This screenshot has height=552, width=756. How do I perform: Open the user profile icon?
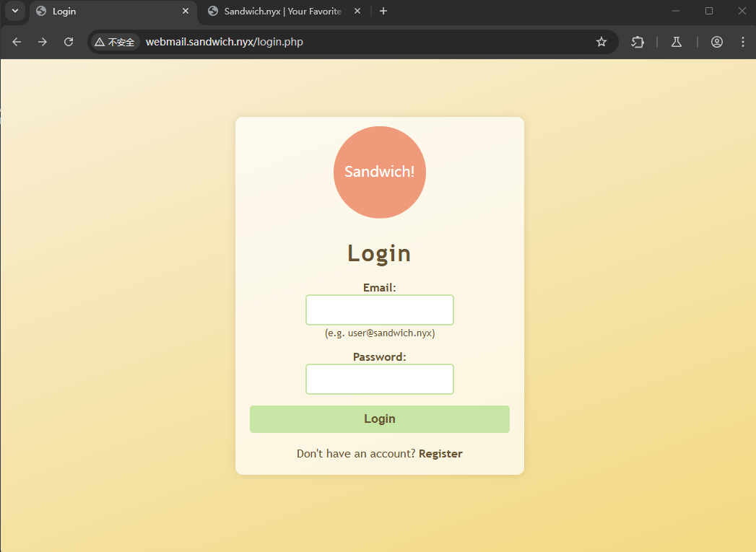pos(716,42)
